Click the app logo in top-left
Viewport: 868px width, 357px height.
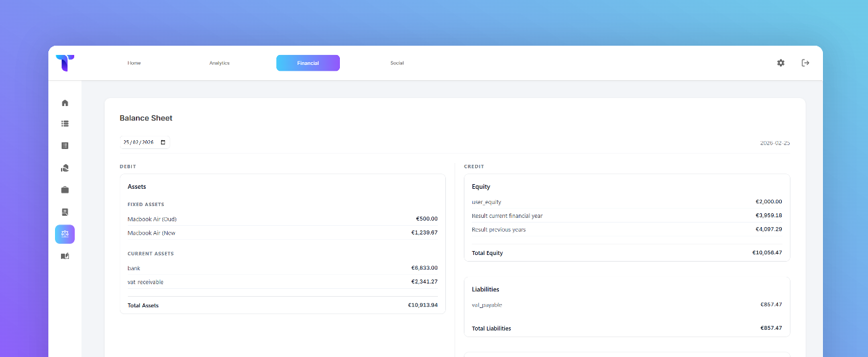[65, 63]
